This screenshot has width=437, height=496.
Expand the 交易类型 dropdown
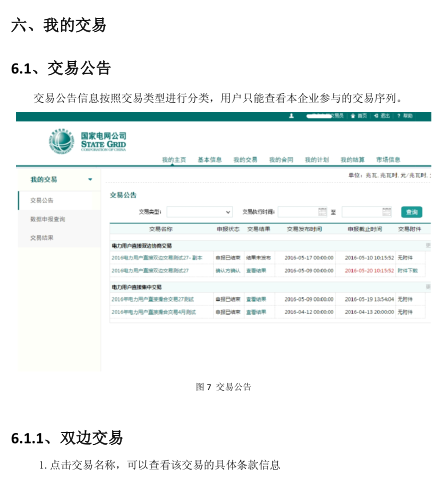pos(199,212)
